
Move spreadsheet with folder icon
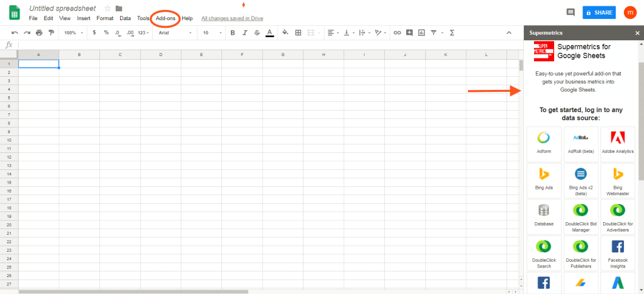pos(119,8)
